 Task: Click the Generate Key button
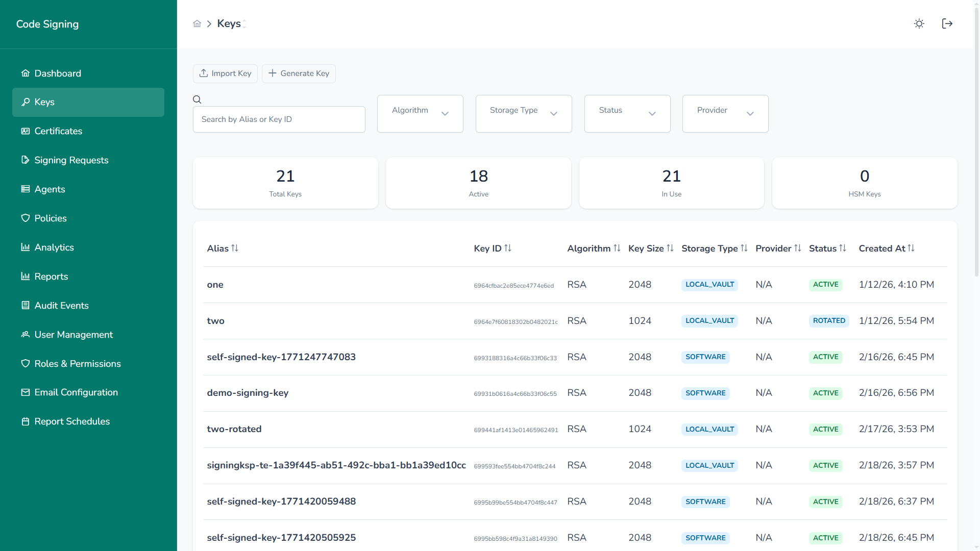tap(299, 73)
